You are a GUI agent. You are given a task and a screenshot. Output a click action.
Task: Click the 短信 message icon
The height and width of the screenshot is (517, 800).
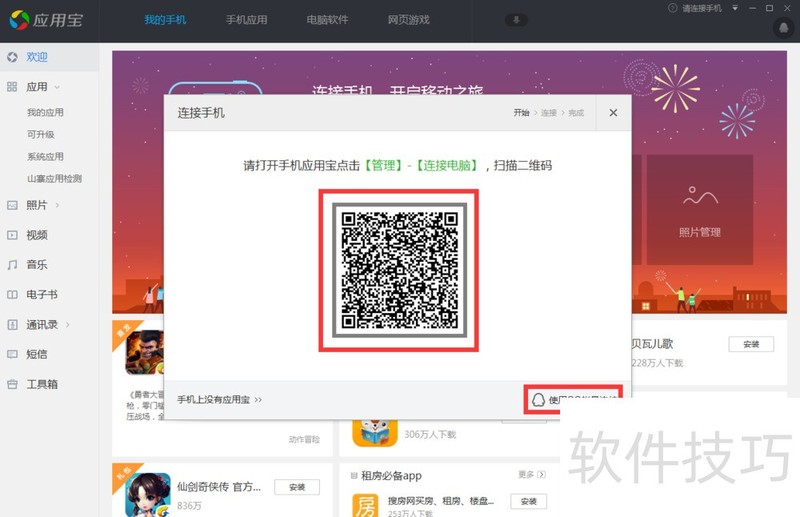click(12, 354)
